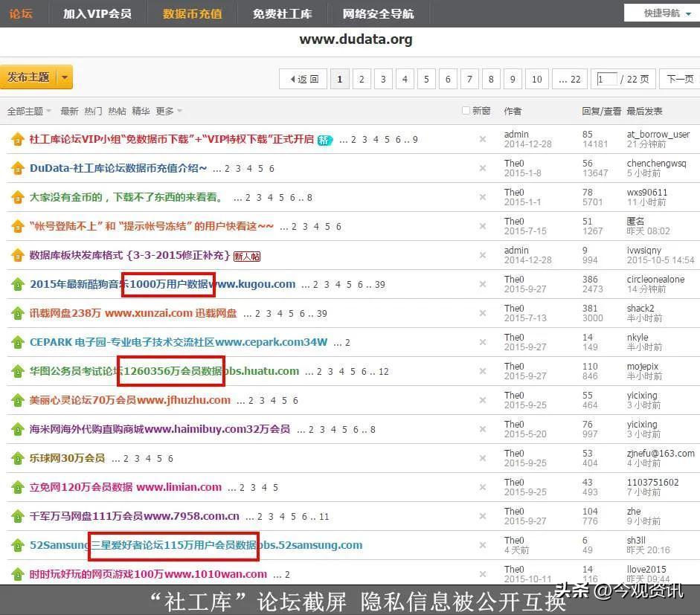Switch to 免费社工库 nav tab
The image size is (700, 615).
click(x=282, y=13)
